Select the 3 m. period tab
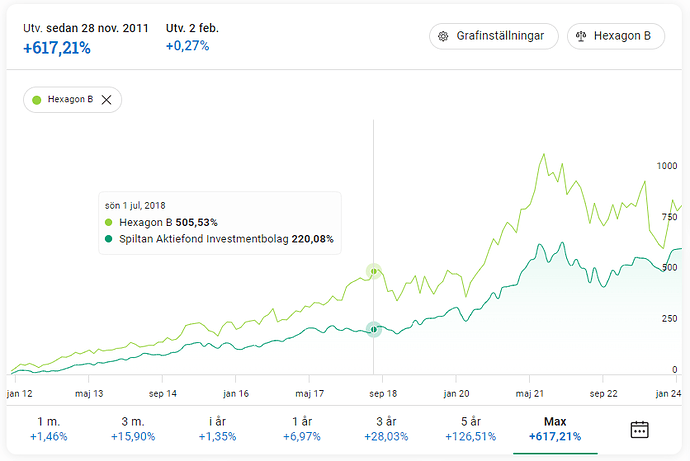This screenshot has width=690, height=461. pyautogui.click(x=133, y=429)
